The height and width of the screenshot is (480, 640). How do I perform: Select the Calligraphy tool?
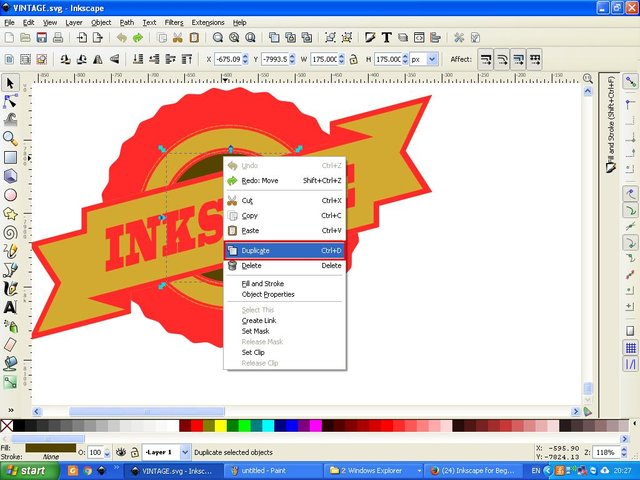pyautogui.click(x=10, y=289)
